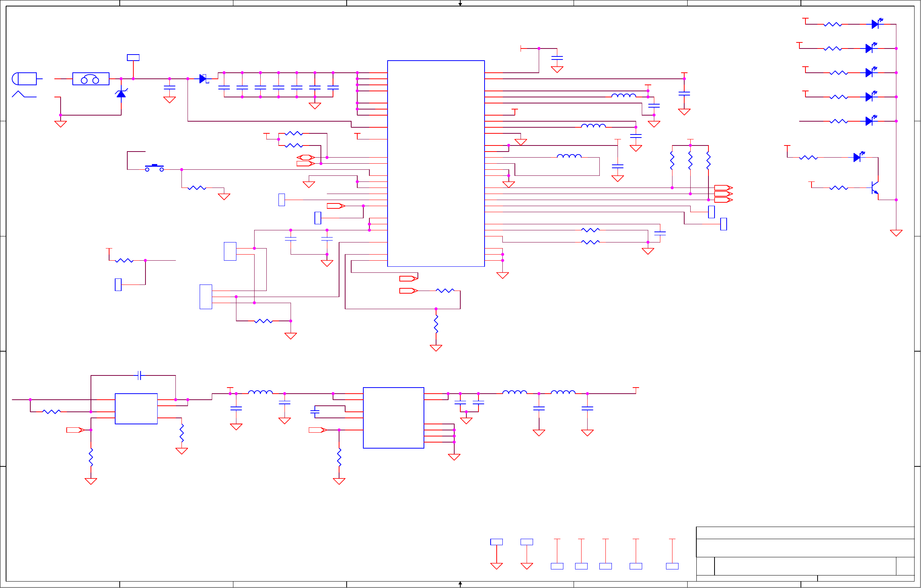
Task: Click the fuse symbol on power input
Action: (x=91, y=79)
